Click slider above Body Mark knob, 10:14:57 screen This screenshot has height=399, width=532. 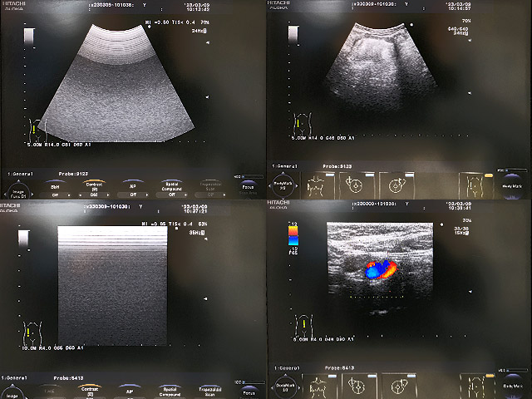click(x=515, y=170)
